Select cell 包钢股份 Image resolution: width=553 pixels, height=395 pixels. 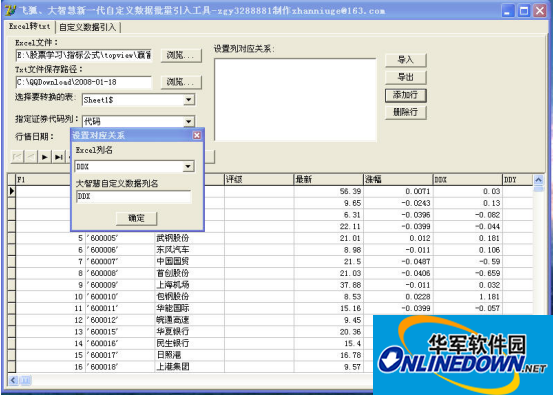point(189,297)
